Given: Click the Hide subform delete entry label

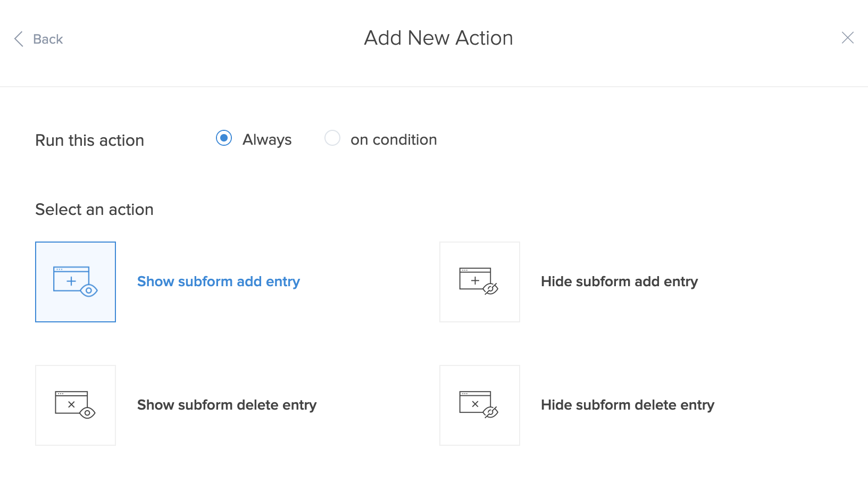Looking at the screenshot, I should (x=628, y=405).
